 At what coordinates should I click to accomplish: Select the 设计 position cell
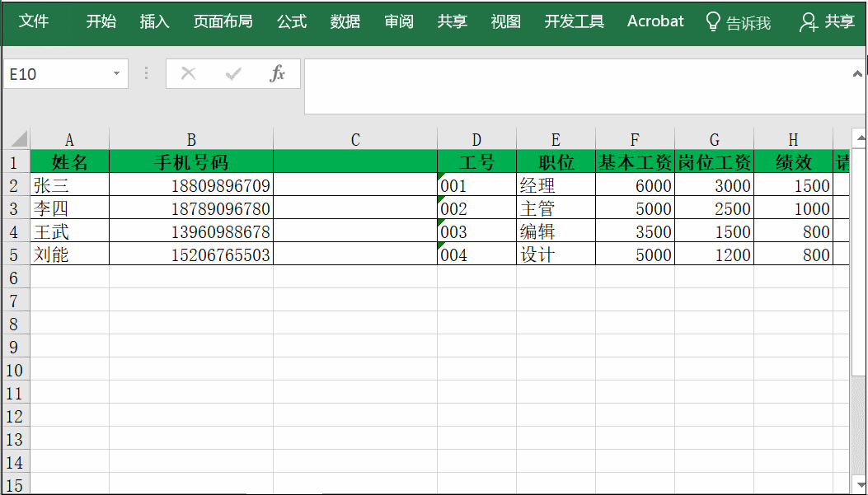point(556,255)
